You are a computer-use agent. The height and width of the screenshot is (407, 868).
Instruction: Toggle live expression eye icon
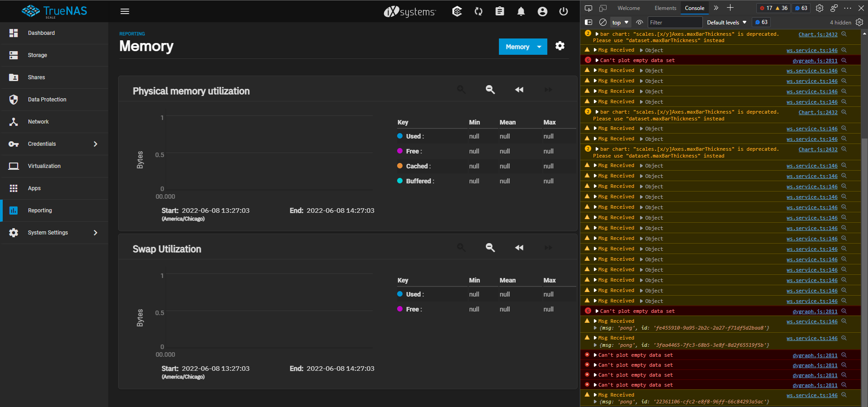point(640,22)
